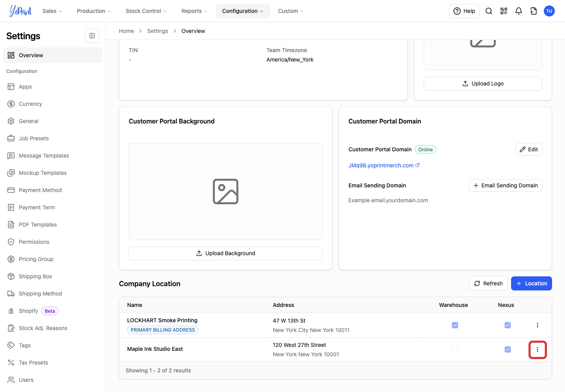Toggle Nexus checkbox for LOCKHART Smoke Printing
The image size is (565, 392).
(x=508, y=325)
